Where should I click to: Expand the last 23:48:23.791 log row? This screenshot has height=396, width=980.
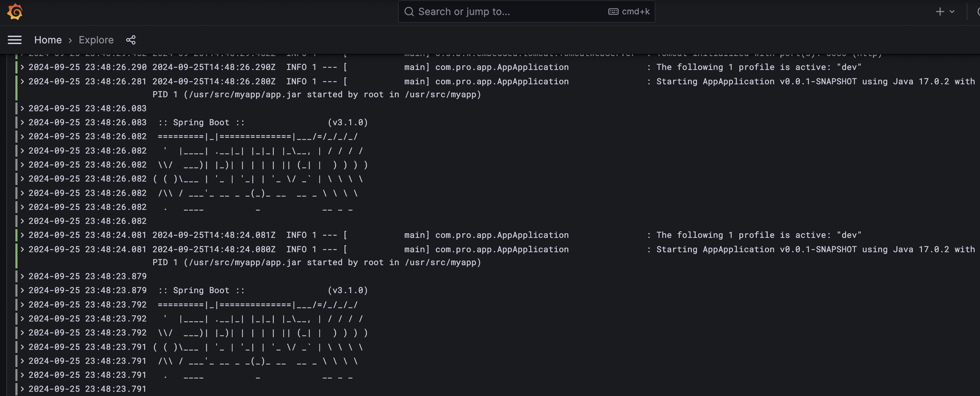[x=22, y=389]
